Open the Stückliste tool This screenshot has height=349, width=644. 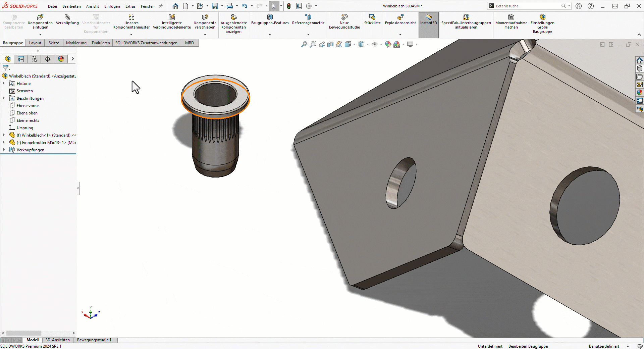372,20
